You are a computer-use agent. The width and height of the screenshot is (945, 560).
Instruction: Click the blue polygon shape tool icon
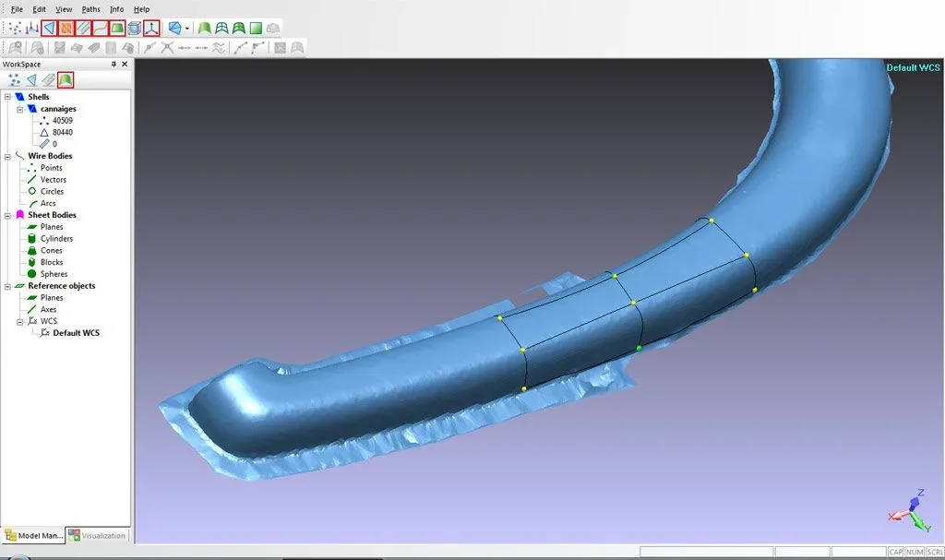[174, 28]
